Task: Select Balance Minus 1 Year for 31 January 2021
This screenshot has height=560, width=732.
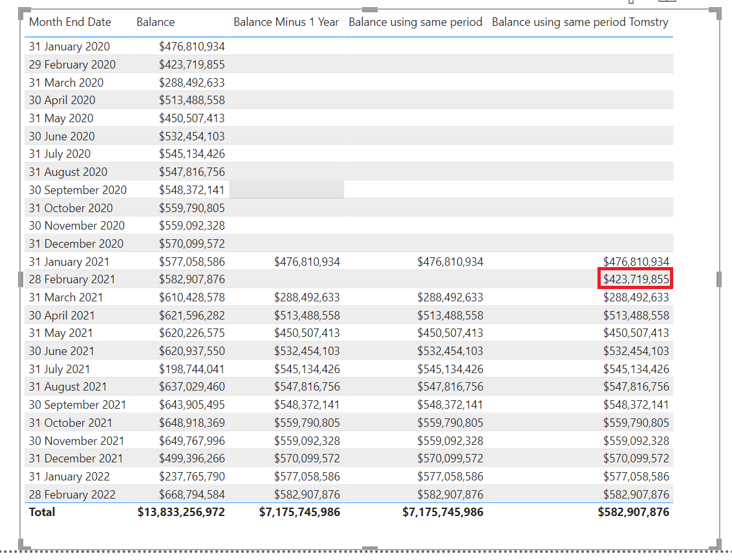Action: [x=307, y=262]
